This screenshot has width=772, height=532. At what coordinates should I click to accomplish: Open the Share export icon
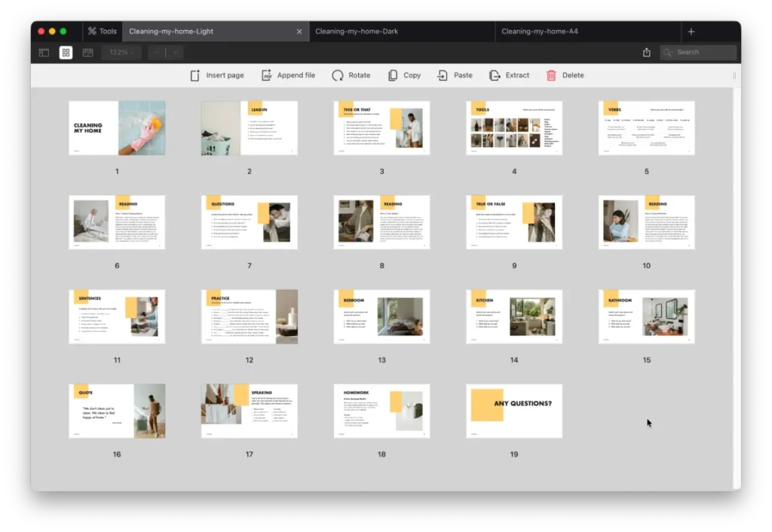click(646, 53)
